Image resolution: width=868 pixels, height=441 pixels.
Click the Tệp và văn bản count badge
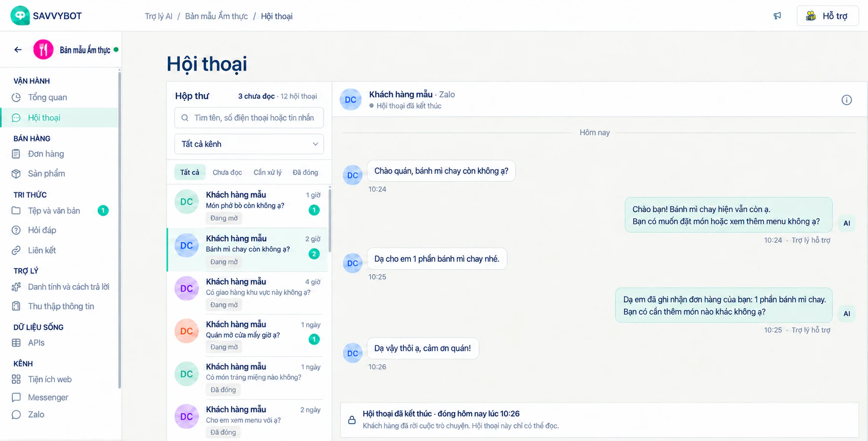[x=103, y=211]
